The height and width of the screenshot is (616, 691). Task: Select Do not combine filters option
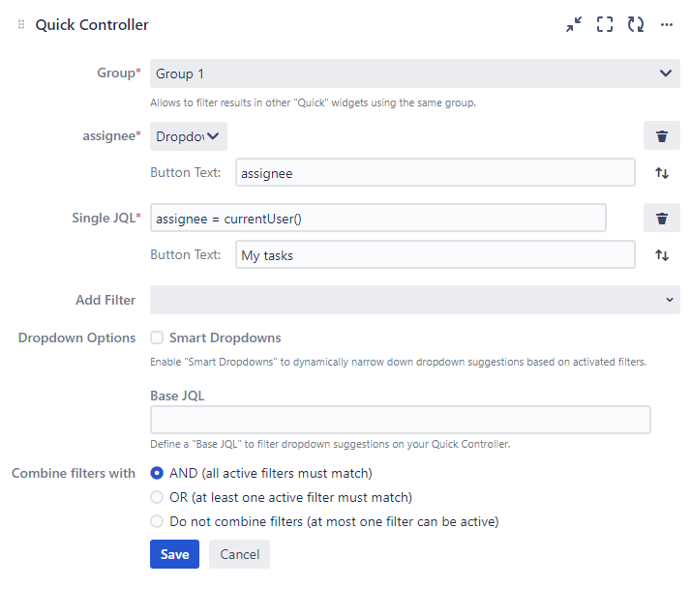[x=157, y=522]
